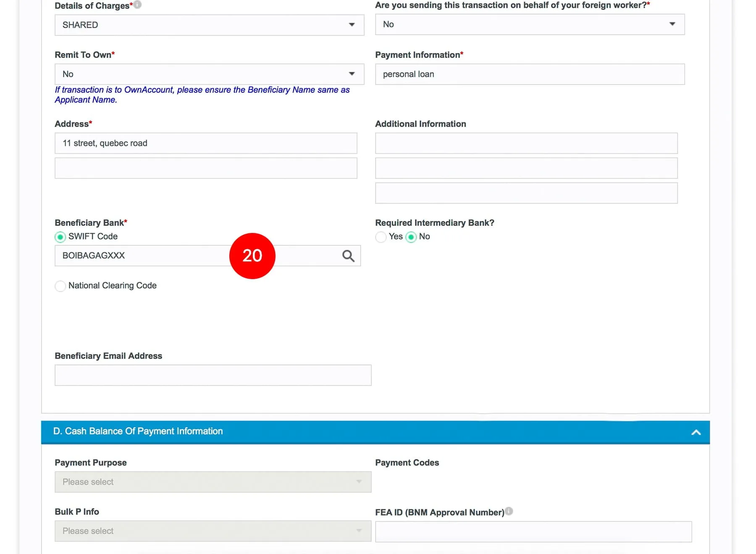Click info icon next to FEA ID label
The image size is (756, 554).
tap(509, 511)
